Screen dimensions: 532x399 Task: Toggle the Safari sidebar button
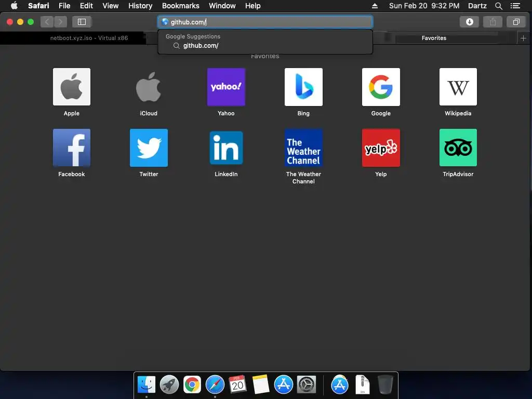coord(82,22)
